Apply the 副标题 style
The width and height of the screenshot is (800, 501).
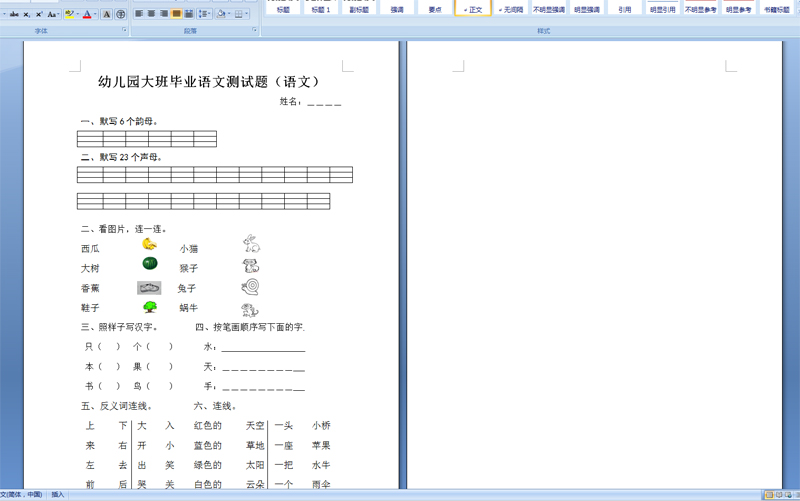pyautogui.click(x=359, y=8)
